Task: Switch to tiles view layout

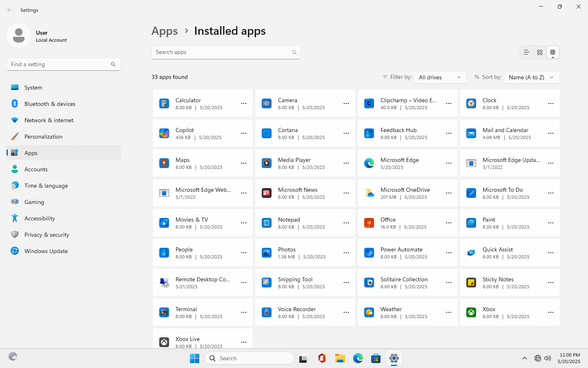Action: click(x=553, y=52)
